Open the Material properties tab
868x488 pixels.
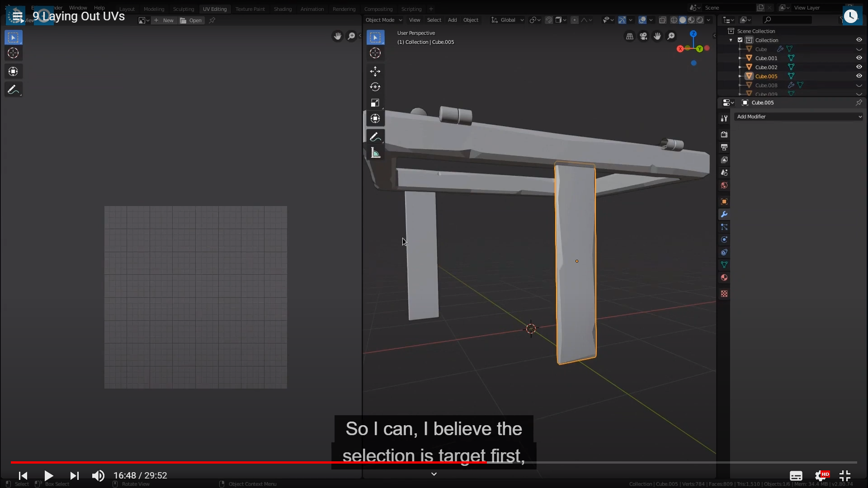pyautogui.click(x=724, y=278)
